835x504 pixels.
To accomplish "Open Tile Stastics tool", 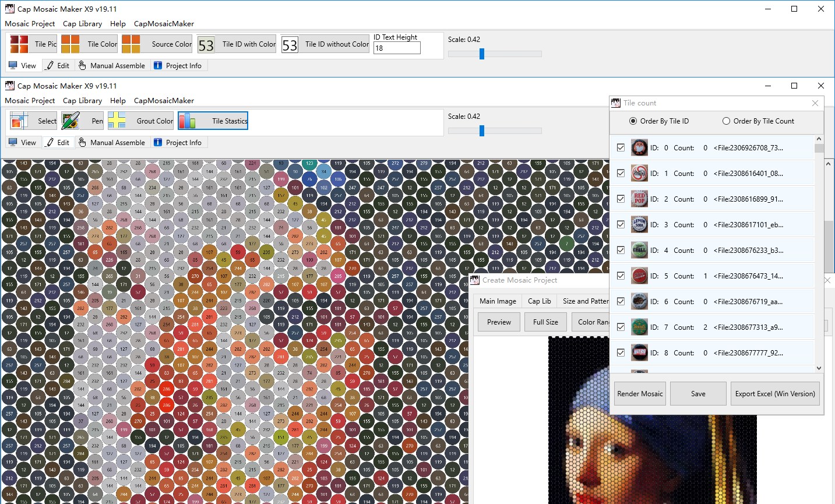I will point(213,121).
